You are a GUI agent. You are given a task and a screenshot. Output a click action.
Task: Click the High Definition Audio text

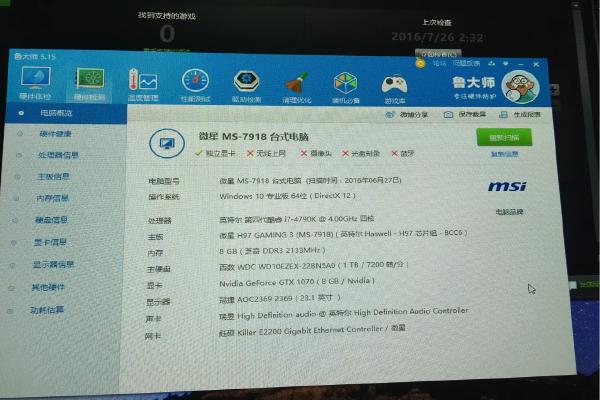(x=343, y=313)
